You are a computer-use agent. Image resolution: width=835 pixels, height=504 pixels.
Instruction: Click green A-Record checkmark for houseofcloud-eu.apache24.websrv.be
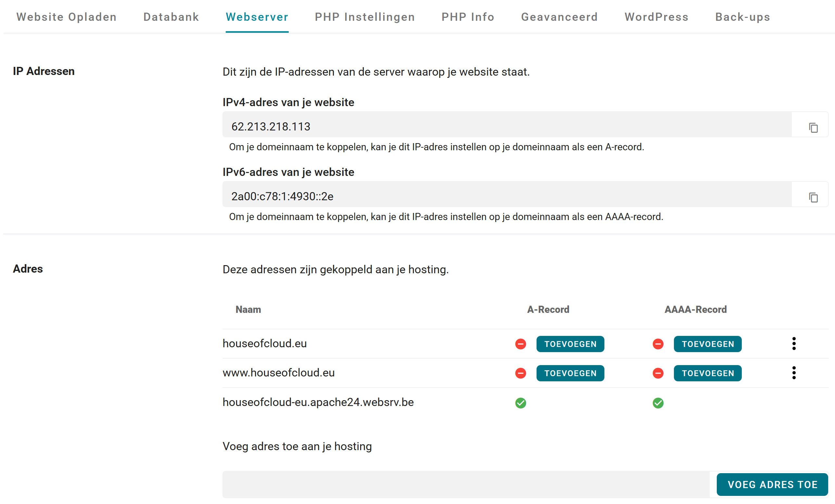pos(521,403)
